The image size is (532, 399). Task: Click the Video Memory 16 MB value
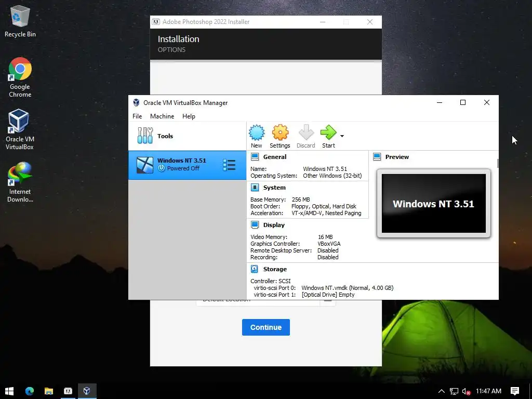point(325,237)
